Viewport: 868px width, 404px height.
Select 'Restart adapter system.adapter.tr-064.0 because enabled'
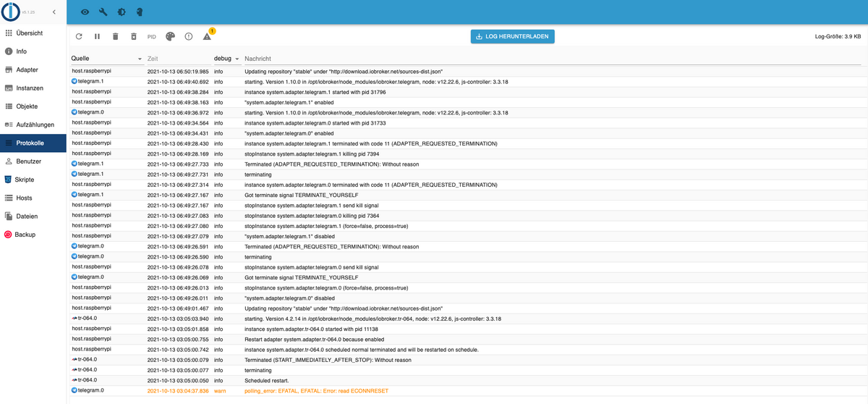click(x=315, y=339)
